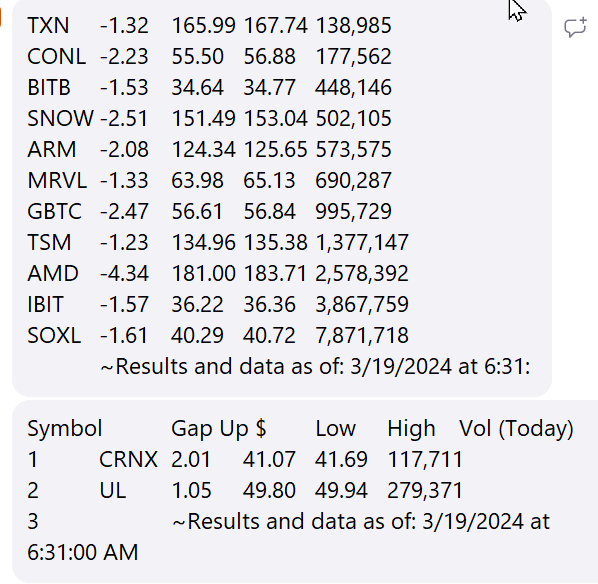Viewport: 598px width, 584px height.
Task: Click the SOXL volume 7,871,718
Action: coord(362,335)
